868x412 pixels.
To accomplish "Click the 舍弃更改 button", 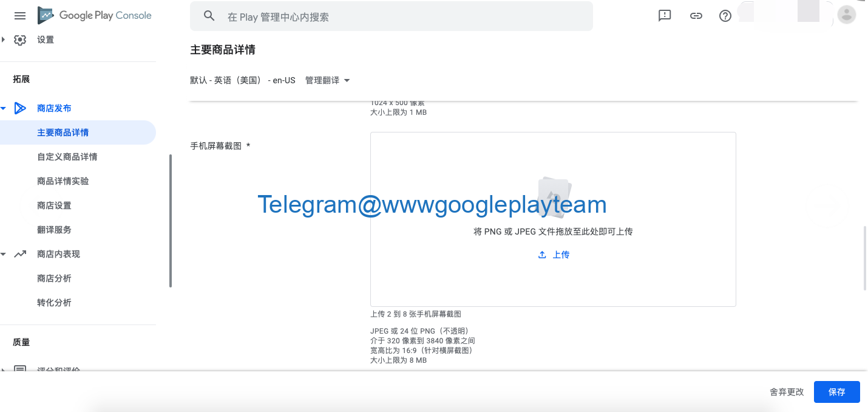I will click(787, 392).
